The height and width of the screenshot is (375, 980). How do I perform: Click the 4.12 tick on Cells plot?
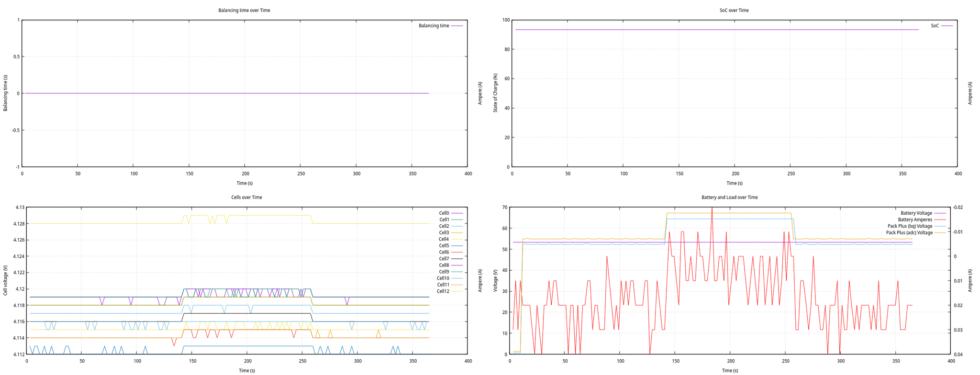pyautogui.click(x=20, y=289)
